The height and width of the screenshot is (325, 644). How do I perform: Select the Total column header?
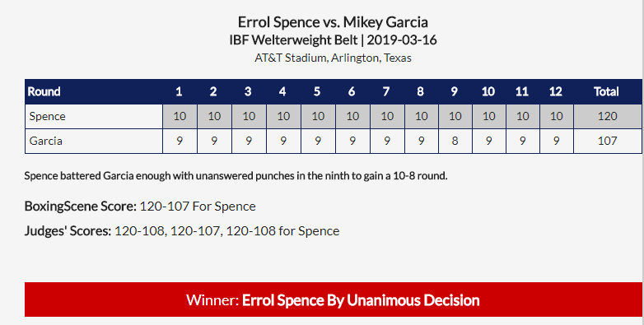[607, 91]
